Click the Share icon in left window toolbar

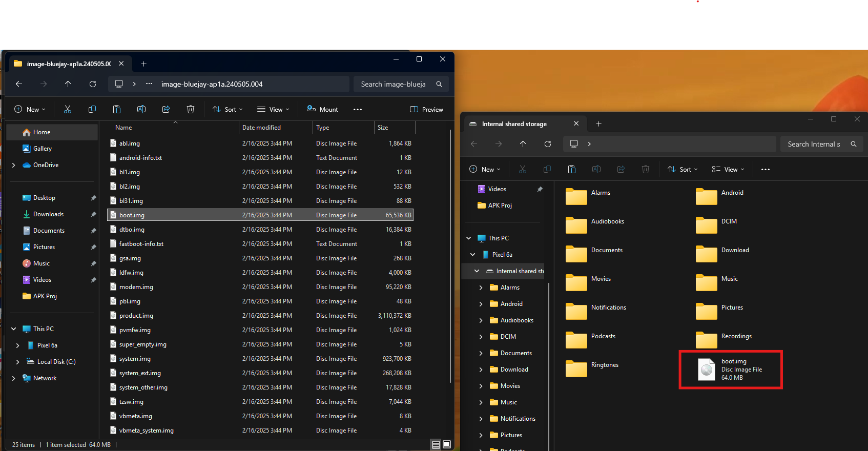[166, 109]
